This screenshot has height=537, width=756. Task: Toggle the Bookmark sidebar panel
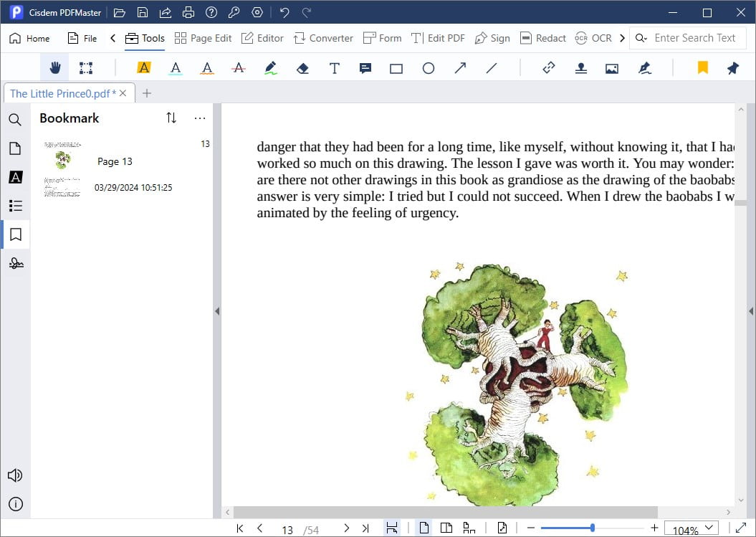(16, 234)
